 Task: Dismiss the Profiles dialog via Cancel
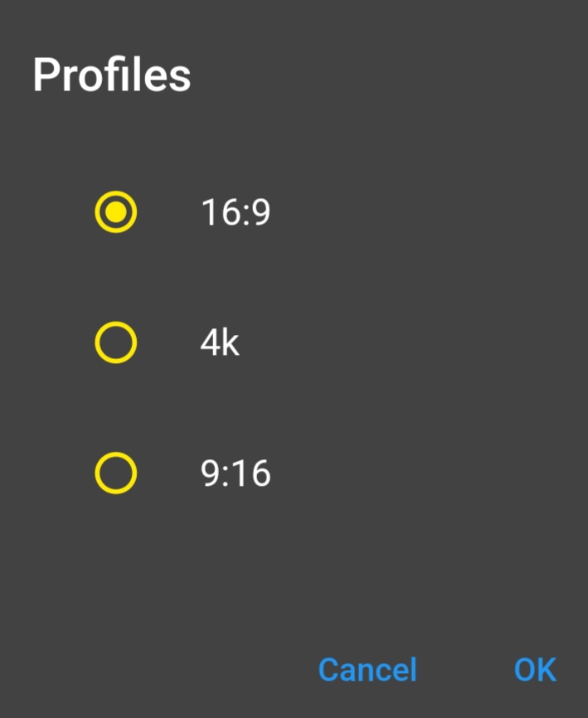[x=367, y=669]
